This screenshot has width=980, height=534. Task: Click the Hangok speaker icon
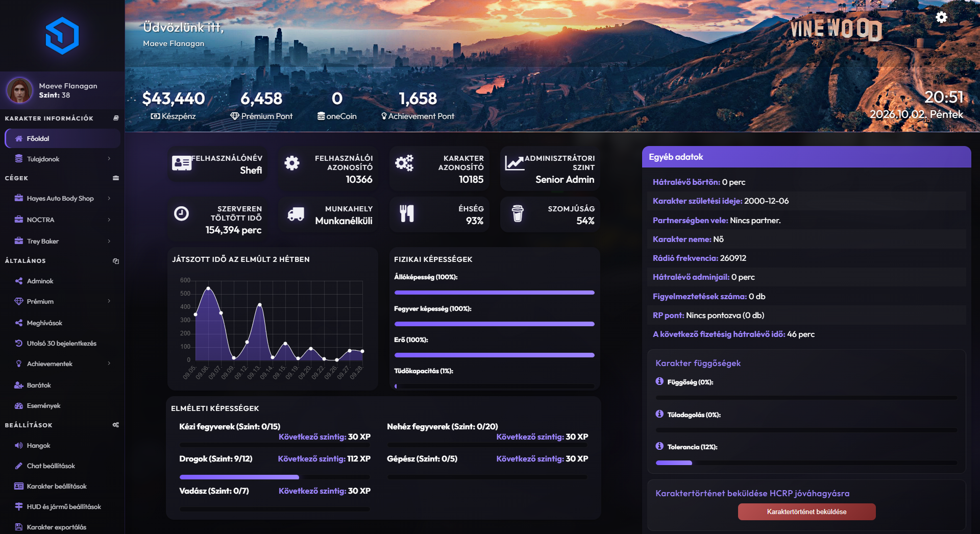tap(19, 445)
